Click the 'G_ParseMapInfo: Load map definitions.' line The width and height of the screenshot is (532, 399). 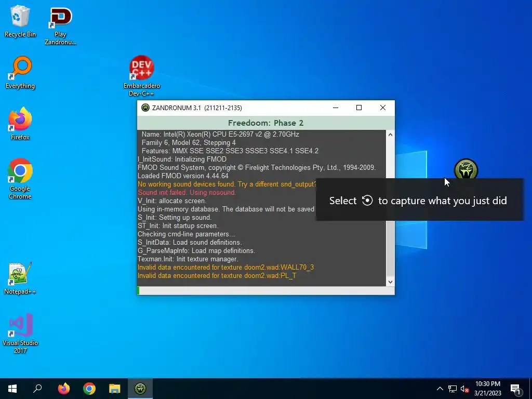(196, 251)
